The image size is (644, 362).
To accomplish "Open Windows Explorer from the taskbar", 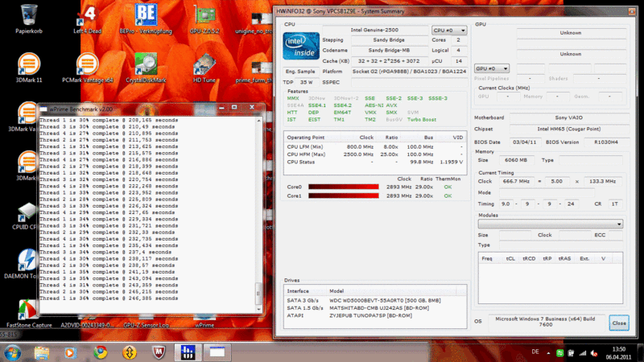I will tap(42, 352).
